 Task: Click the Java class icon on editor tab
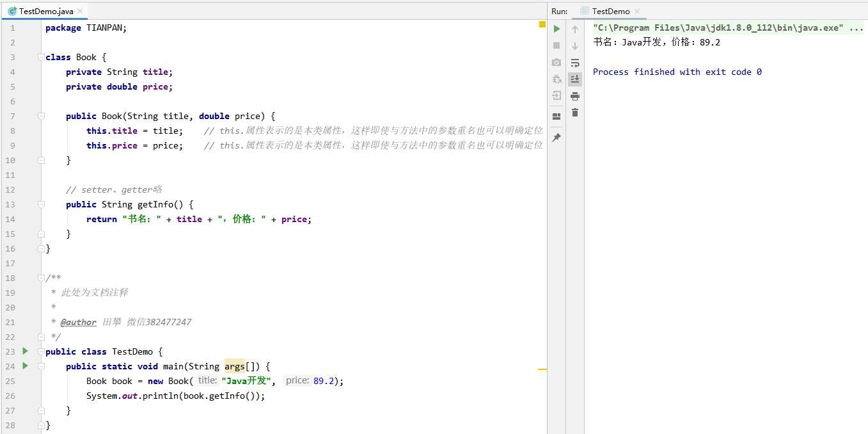tap(12, 11)
